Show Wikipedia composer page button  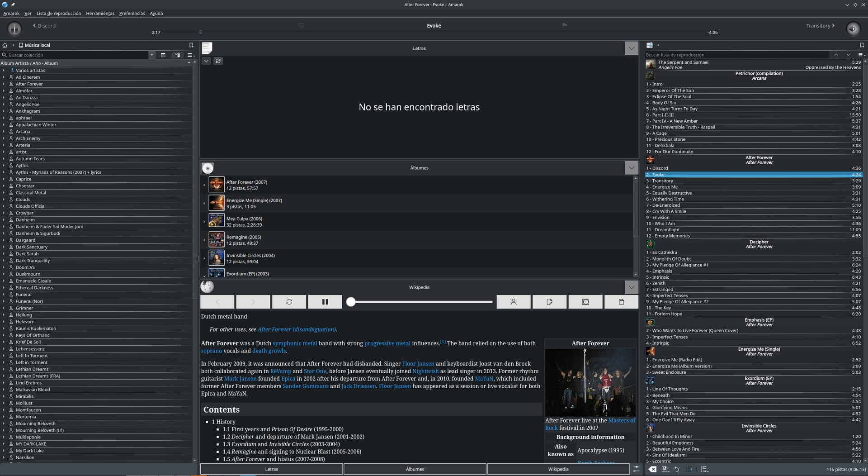(x=550, y=302)
